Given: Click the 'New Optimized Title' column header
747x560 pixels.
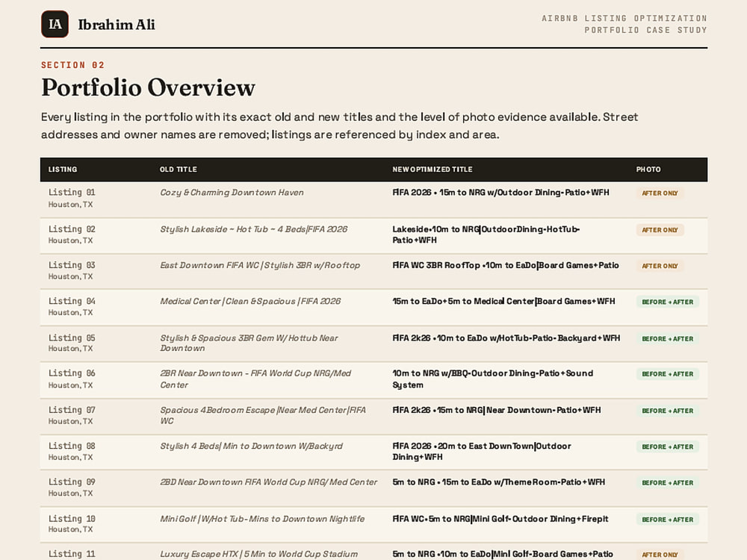Looking at the screenshot, I should (x=432, y=169).
